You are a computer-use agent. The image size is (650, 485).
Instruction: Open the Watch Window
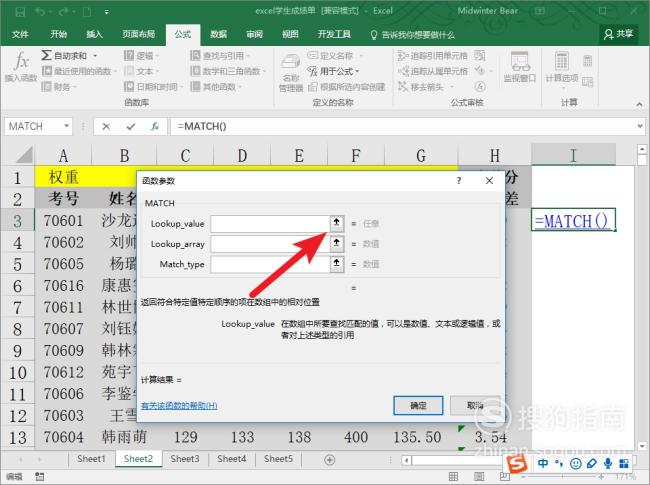coord(519,67)
